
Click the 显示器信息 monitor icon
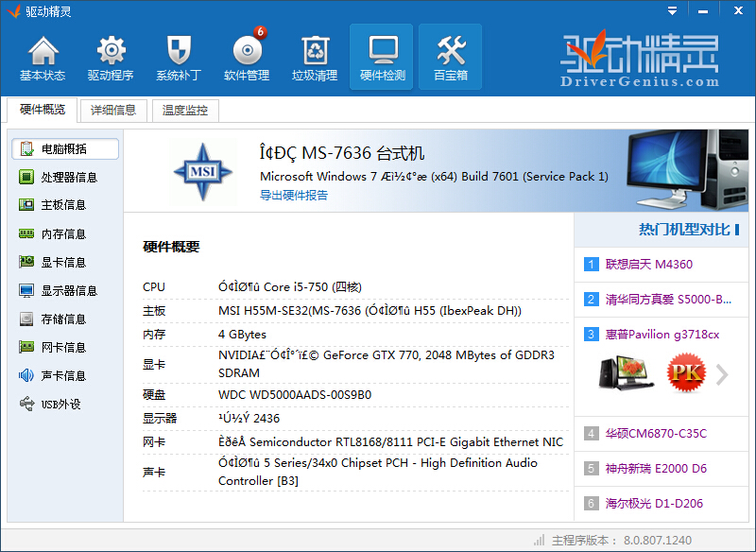point(26,291)
